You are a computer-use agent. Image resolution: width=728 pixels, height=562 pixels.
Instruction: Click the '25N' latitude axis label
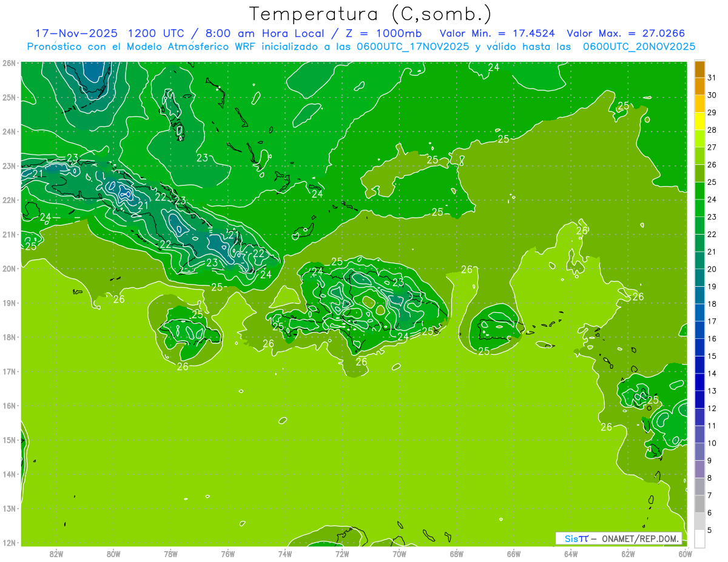point(8,98)
